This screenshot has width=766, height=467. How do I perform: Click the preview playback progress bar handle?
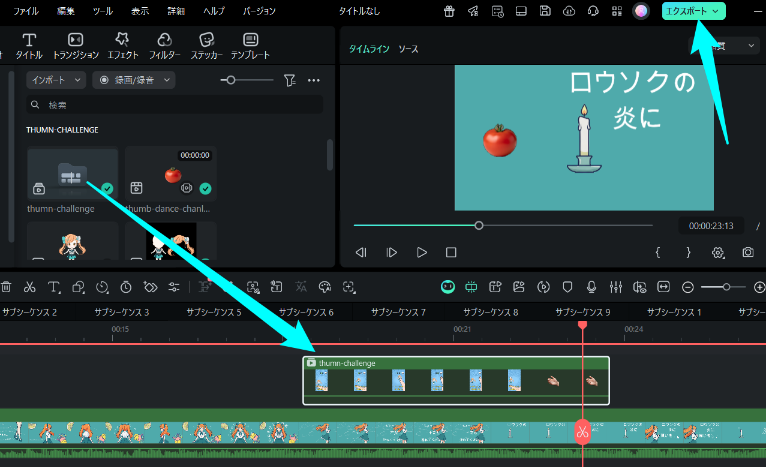pyautogui.click(x=479, y=225)
